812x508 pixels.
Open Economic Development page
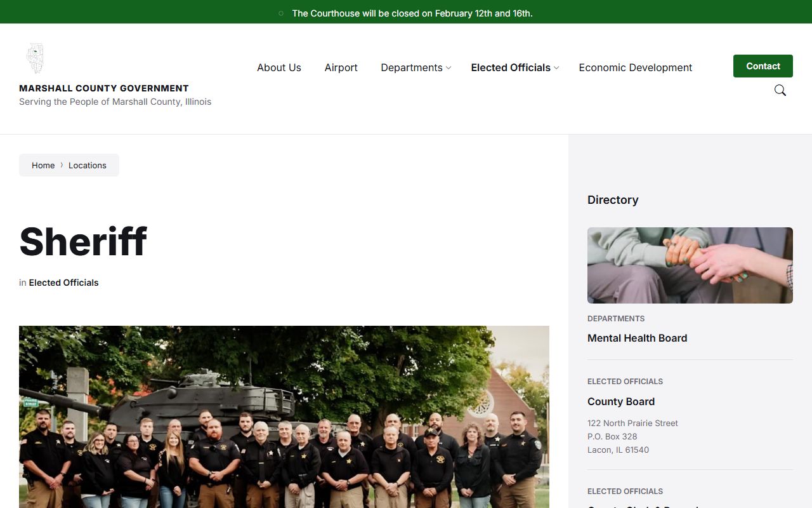pos(636,67)
